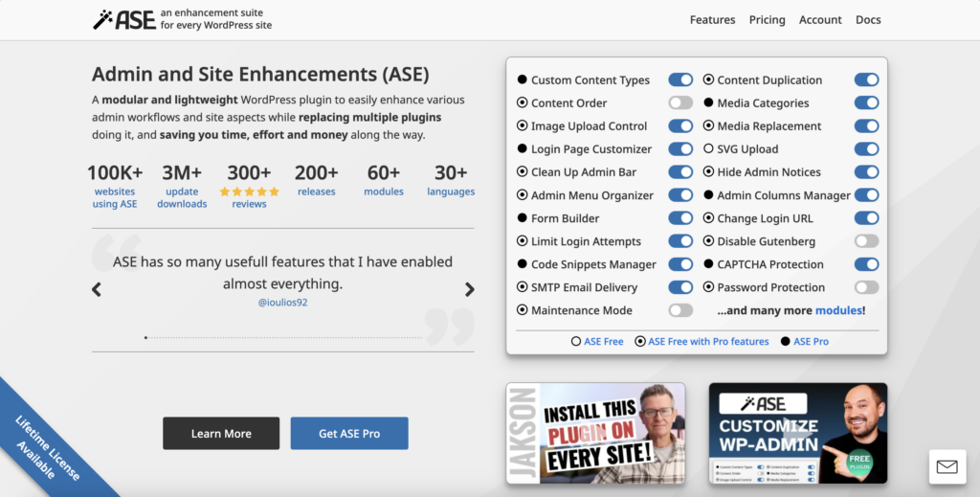980x497 pixels.
Task: Click the five-star reviews rating
Action: 250,192
